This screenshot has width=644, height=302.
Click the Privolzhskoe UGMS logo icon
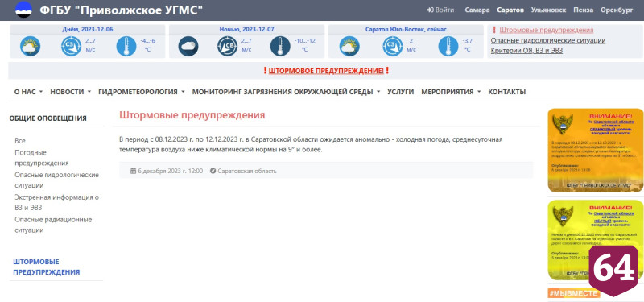(23, 10)
